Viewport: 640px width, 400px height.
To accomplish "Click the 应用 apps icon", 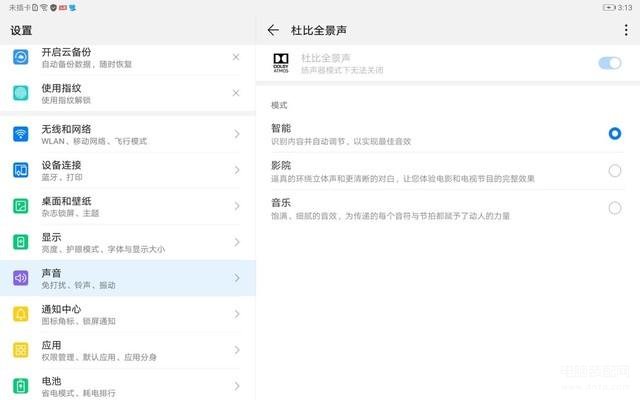I will 21,350.
